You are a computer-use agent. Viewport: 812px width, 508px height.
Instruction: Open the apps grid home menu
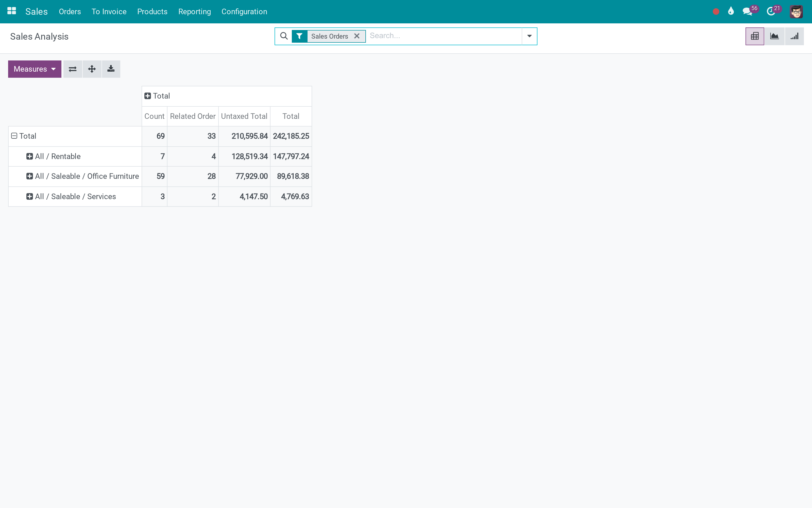(12, 11)
